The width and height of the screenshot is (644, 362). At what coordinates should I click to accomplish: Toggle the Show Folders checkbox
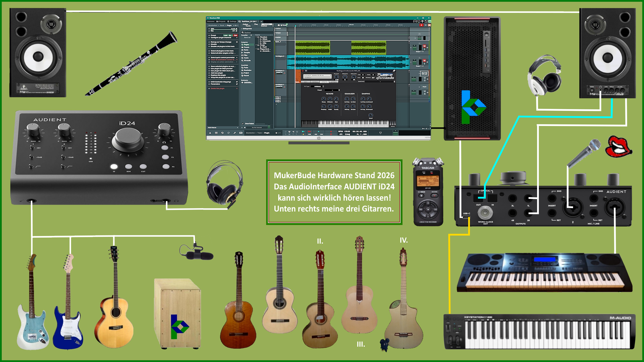coord(243,123)
